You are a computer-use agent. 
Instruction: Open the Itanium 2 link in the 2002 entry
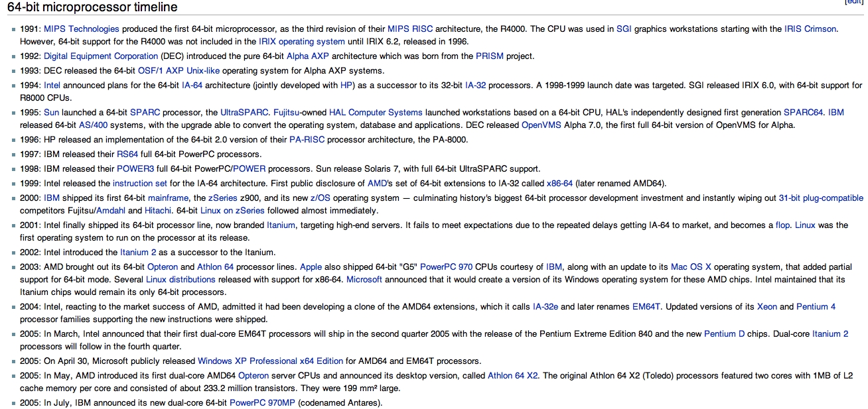[138, 253]
